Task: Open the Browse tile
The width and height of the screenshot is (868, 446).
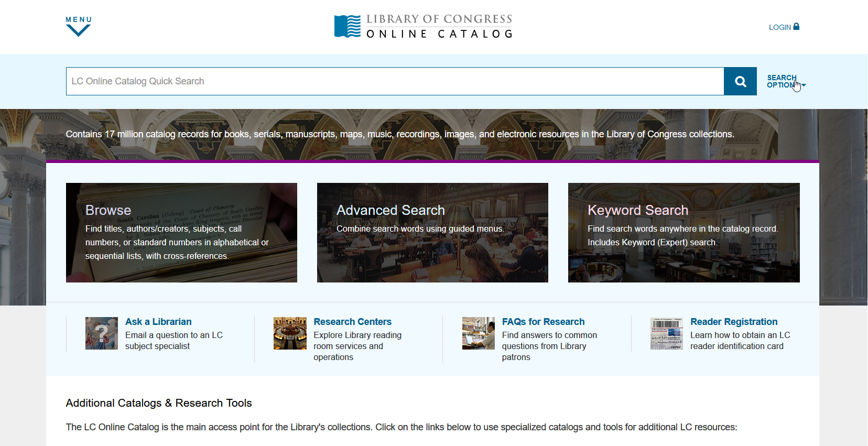Action: point(181,233)
